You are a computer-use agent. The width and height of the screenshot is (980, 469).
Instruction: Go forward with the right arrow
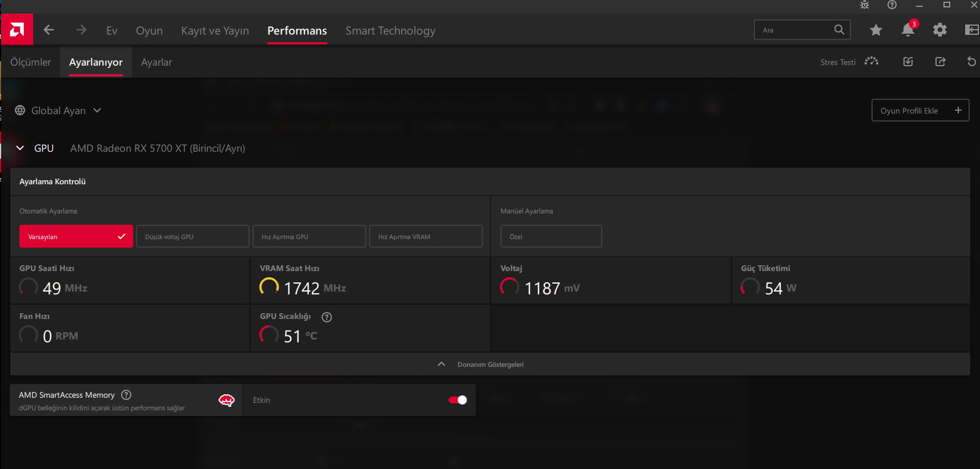click(81, 30)
